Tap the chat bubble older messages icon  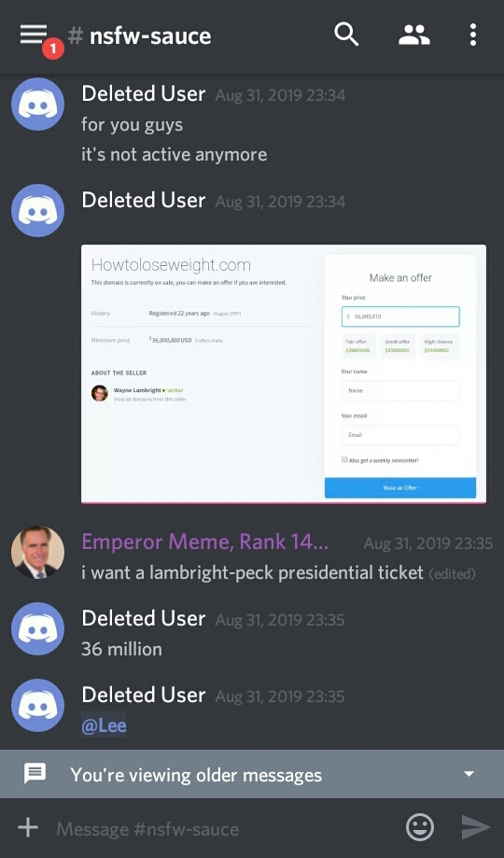pos(35,774)
